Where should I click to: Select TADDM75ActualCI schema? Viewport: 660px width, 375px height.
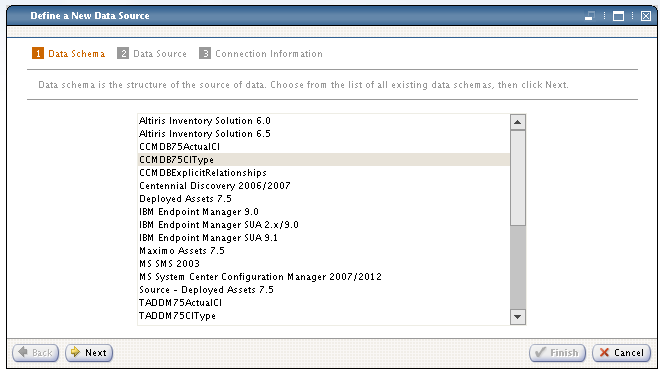click(x=323, y=303)
